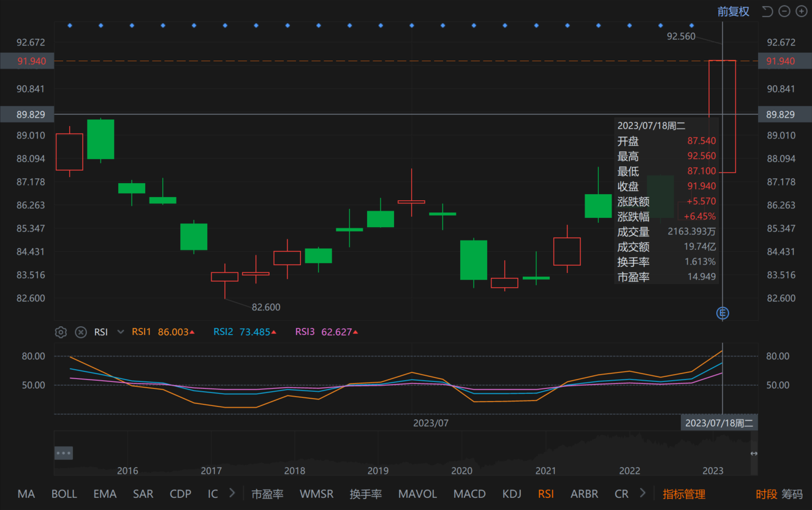Image resolution: width=812 pixels, height=510 pixels.
Task: Select the ARBR indicator tab
Action: pyautogui.click(x=585, y=494)
